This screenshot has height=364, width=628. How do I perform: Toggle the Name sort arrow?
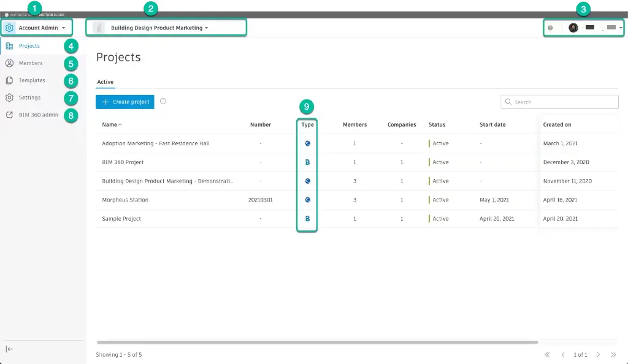point(120,125)
